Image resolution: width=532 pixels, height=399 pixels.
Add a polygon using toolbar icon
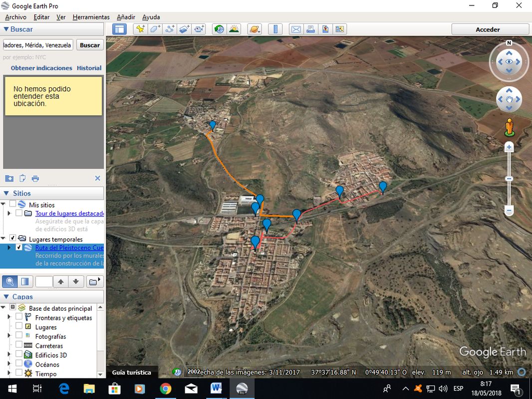click(155, 29)
